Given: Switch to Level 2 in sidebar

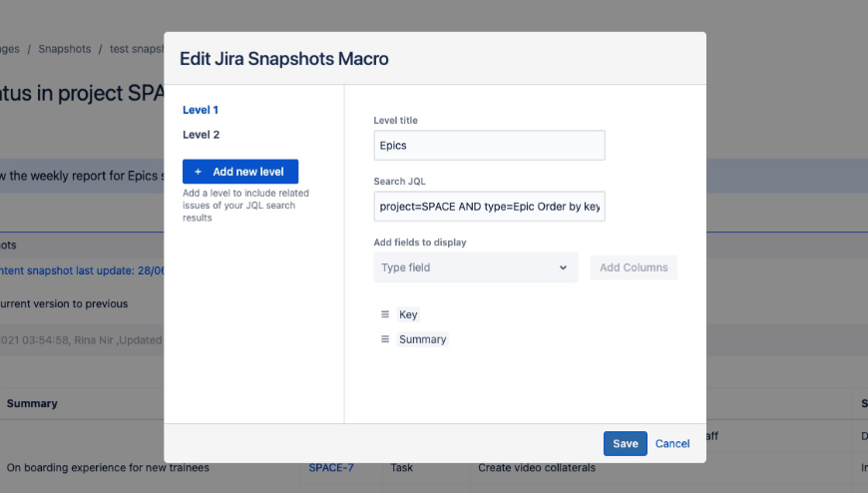Looking at the screenshot, I should point(201,135).
